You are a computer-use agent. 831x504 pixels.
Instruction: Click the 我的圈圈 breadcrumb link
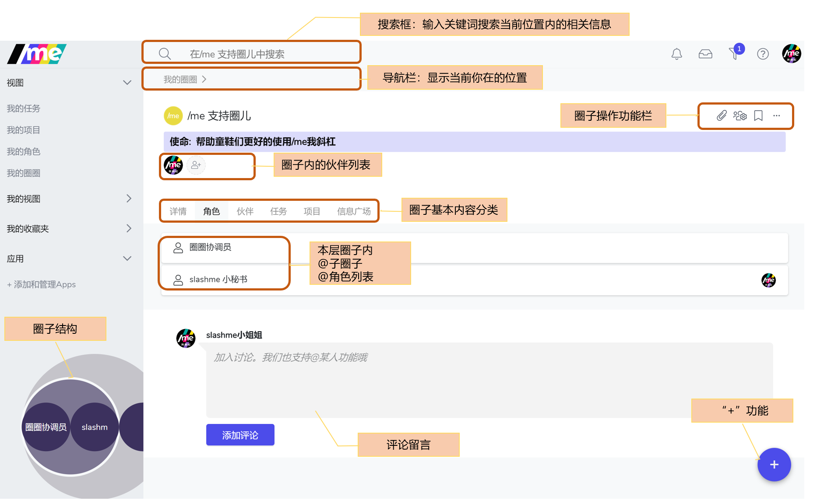coord(180,79)
